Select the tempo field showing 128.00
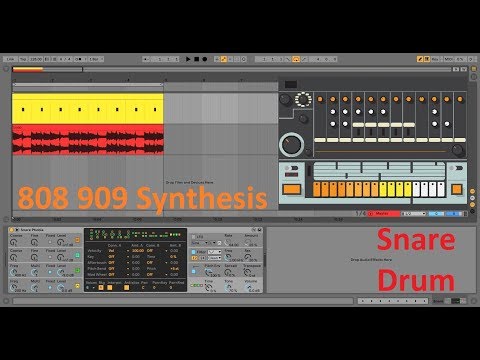Image resolution: width=480 pixels, height=360 pixels. [36, 59]
